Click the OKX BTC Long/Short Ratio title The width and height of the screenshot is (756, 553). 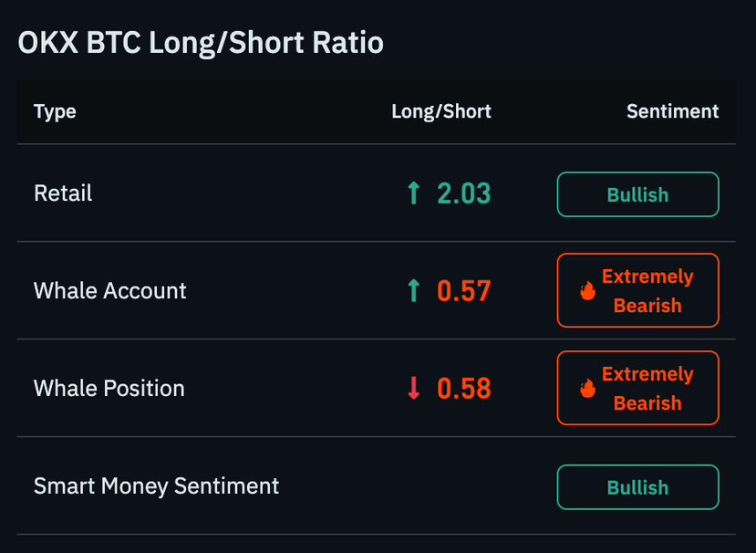point(201,43)
